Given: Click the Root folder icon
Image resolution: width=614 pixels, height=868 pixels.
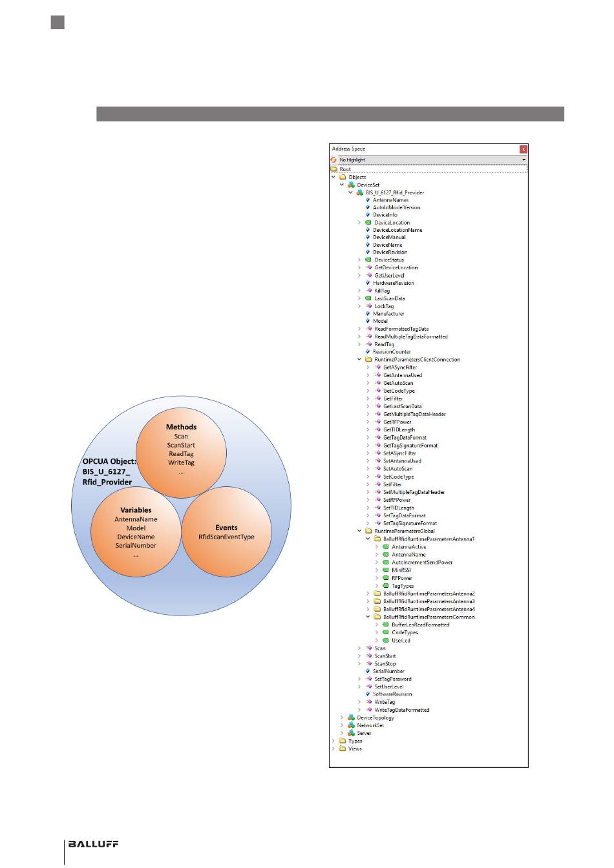Looking at the screenshot, I should tap(334, 169).
